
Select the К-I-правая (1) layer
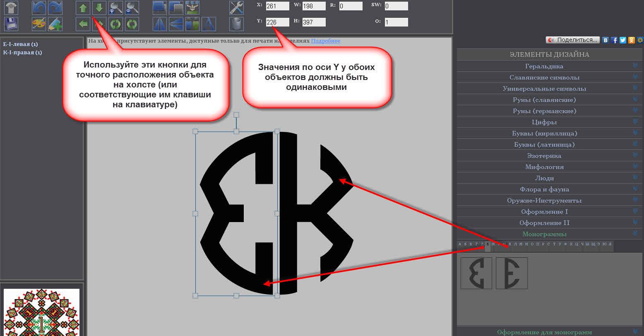click(x=22, y=53)
